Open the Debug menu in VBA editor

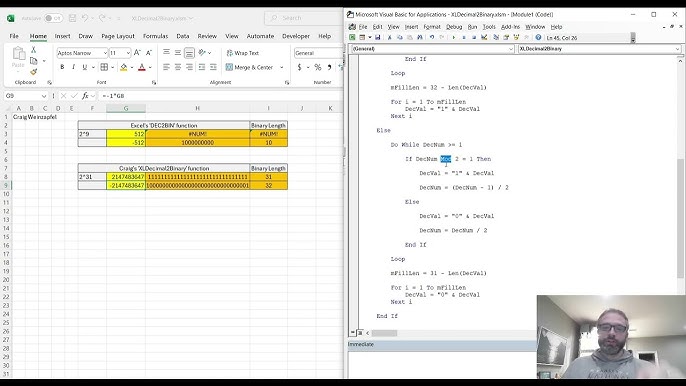coord(454,27)
